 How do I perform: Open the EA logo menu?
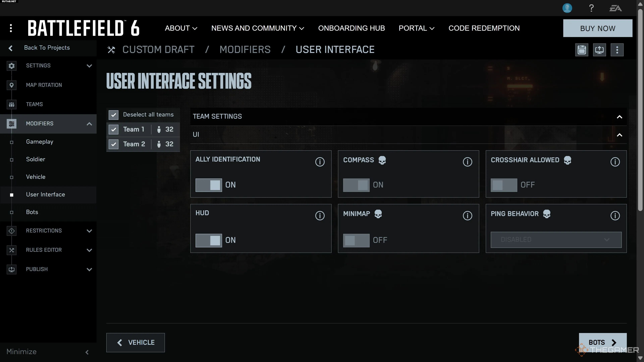(615, 8)
